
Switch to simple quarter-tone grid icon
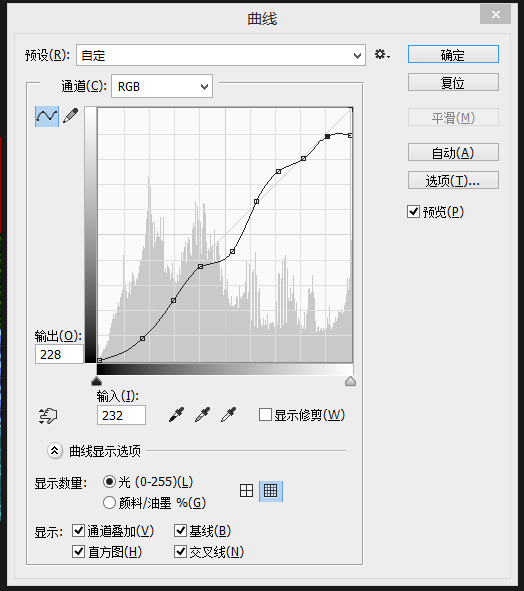(x=247, y=491)
